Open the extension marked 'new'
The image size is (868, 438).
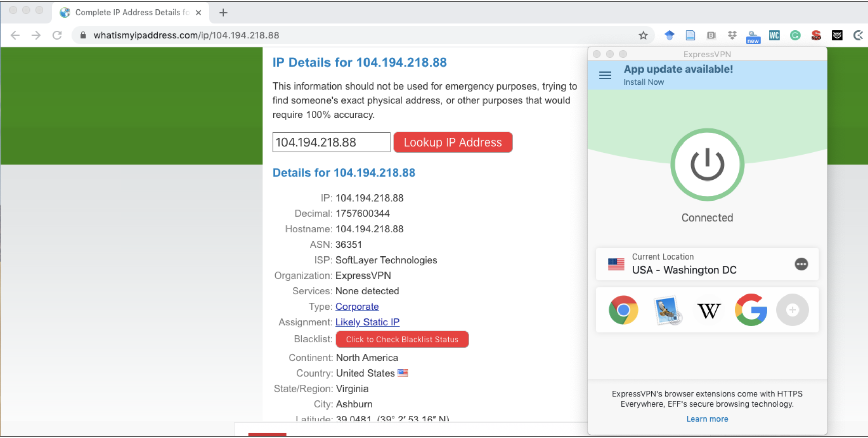tap(753, 37)
